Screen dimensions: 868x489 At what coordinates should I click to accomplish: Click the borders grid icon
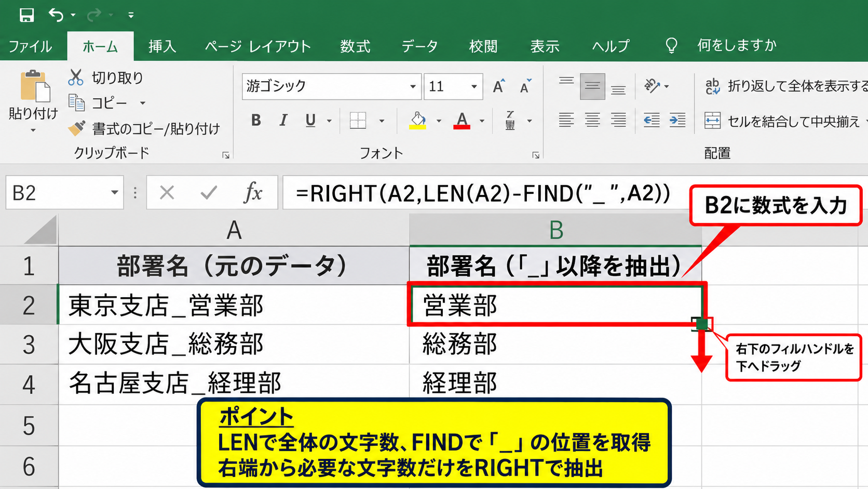point(358,121)
